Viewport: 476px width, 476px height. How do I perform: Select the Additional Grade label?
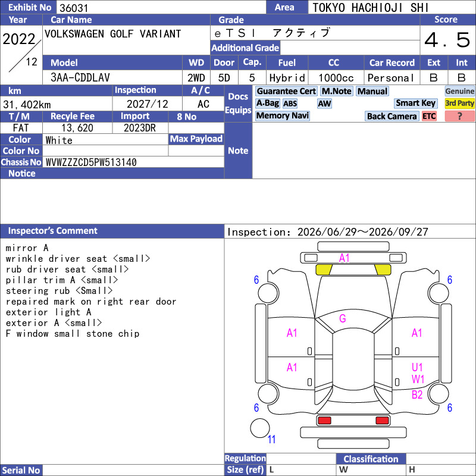[x=245, y=48]
